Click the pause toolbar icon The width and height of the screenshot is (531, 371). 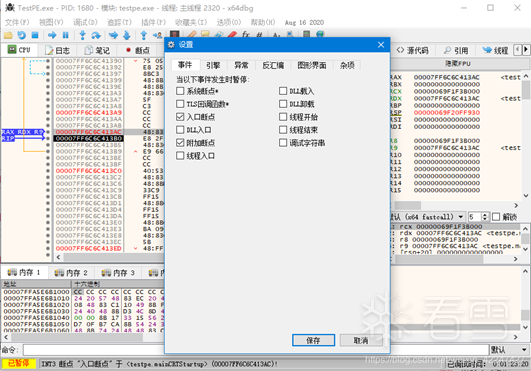tap(66, 35)
